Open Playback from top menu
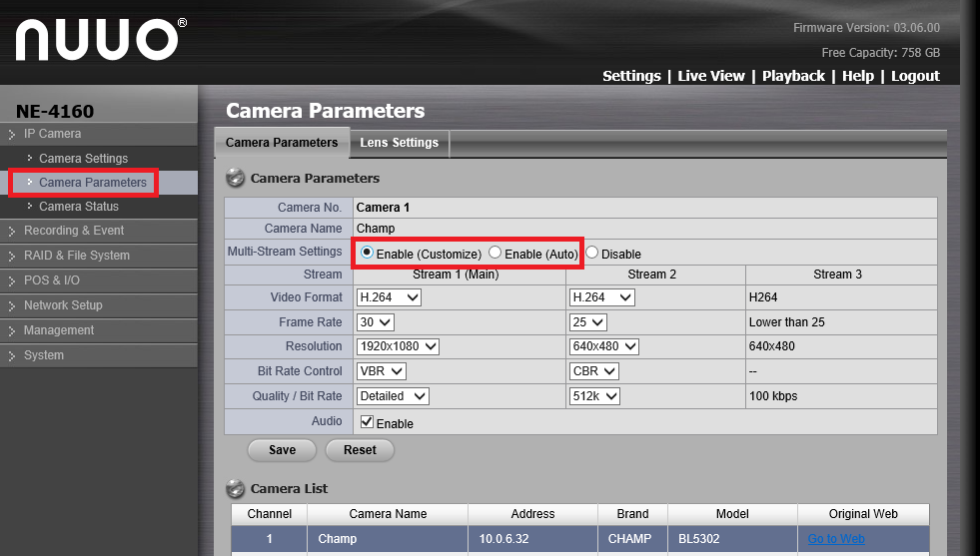The width and height of the screenshot is (980, 556). [x=793, y=76]
